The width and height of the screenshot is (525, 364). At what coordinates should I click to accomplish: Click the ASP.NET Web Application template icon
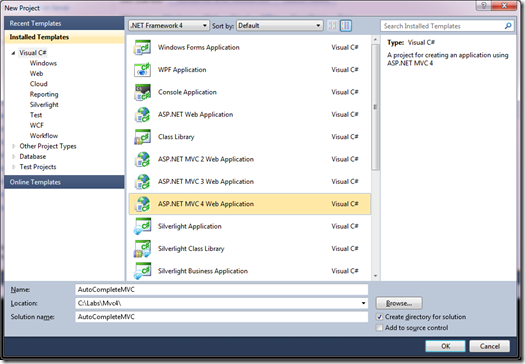142,115
